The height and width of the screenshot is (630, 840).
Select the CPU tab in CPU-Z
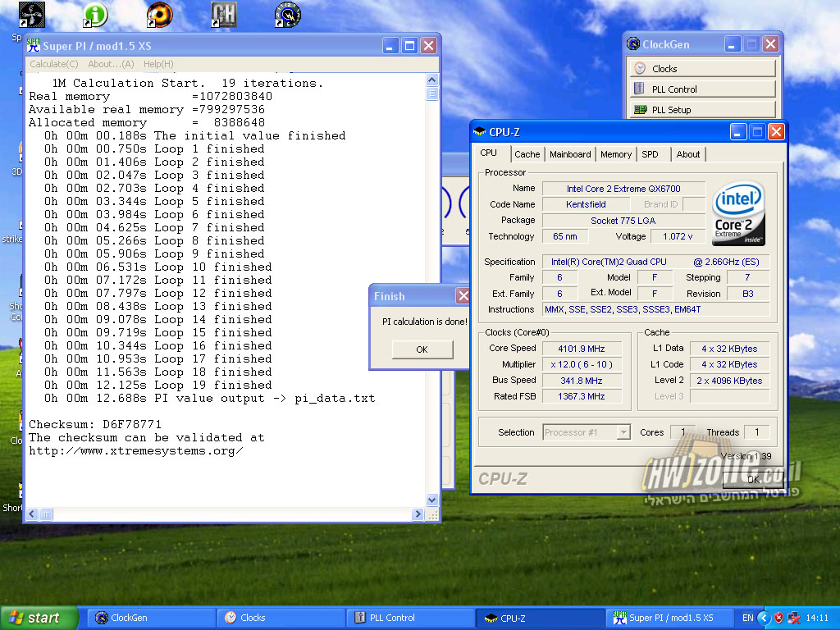[x=489, y=153]
